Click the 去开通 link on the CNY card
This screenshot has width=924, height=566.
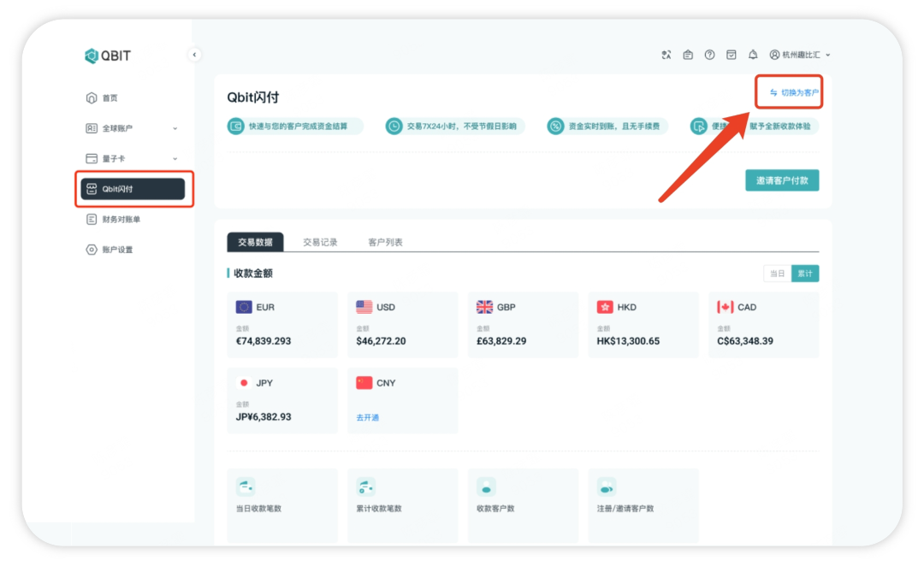(x=368, y=417)
